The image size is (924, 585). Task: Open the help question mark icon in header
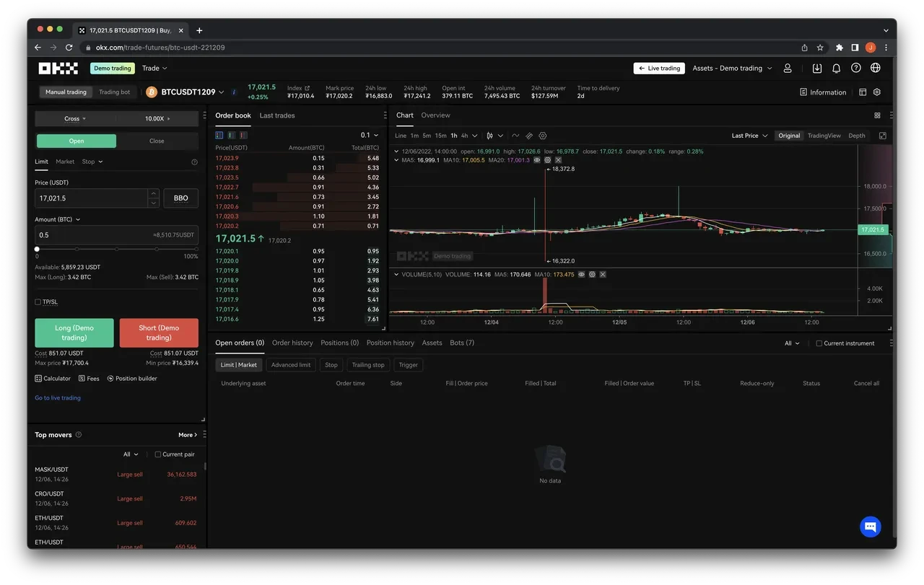click(x=855, y=68)
